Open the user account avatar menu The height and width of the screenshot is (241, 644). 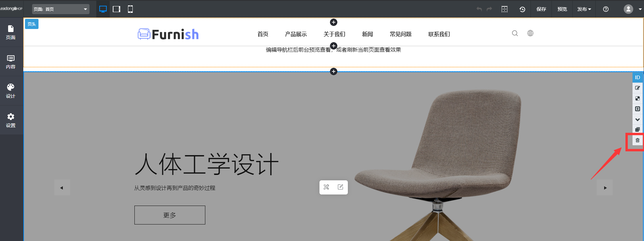click(628, 9)
